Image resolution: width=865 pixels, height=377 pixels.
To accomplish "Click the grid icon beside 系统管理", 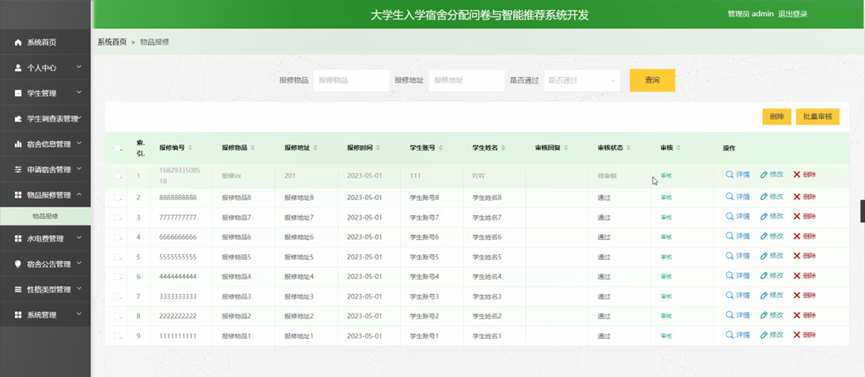I will pyautogui.click(x=18, y=315).
